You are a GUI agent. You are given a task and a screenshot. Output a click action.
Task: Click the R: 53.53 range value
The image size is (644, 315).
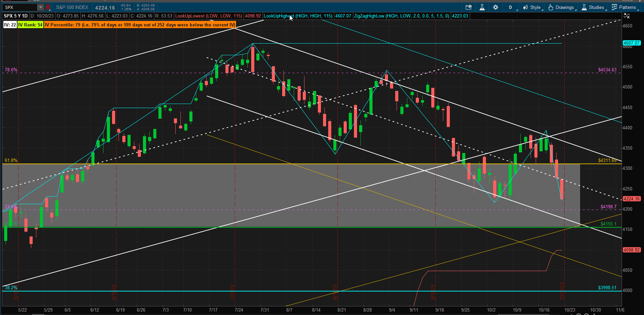tap(164, 16)
